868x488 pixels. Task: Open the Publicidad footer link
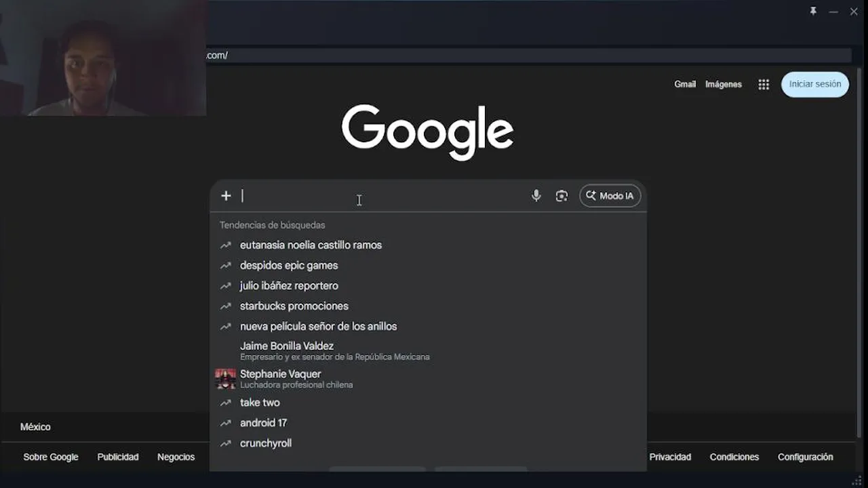coord(118,457)
